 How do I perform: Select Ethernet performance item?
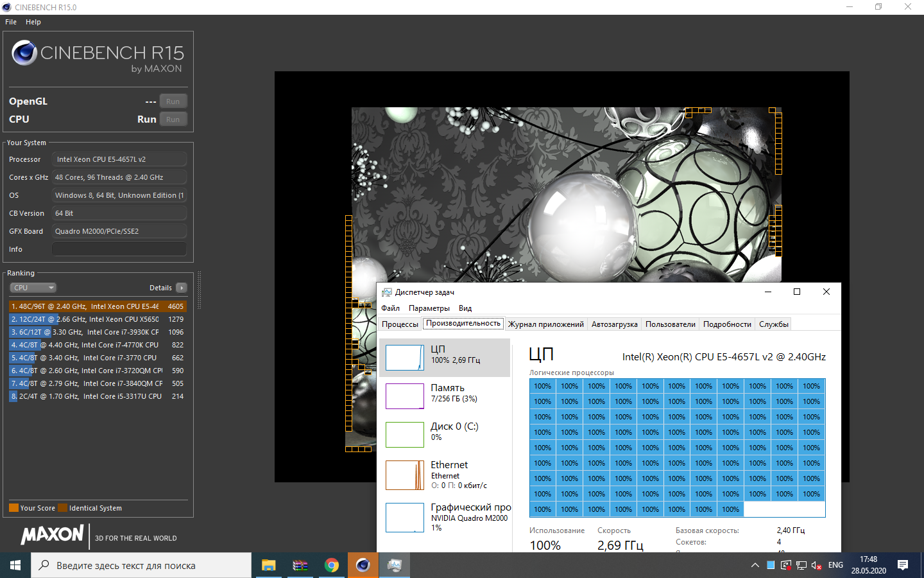[x=445, y=475]
